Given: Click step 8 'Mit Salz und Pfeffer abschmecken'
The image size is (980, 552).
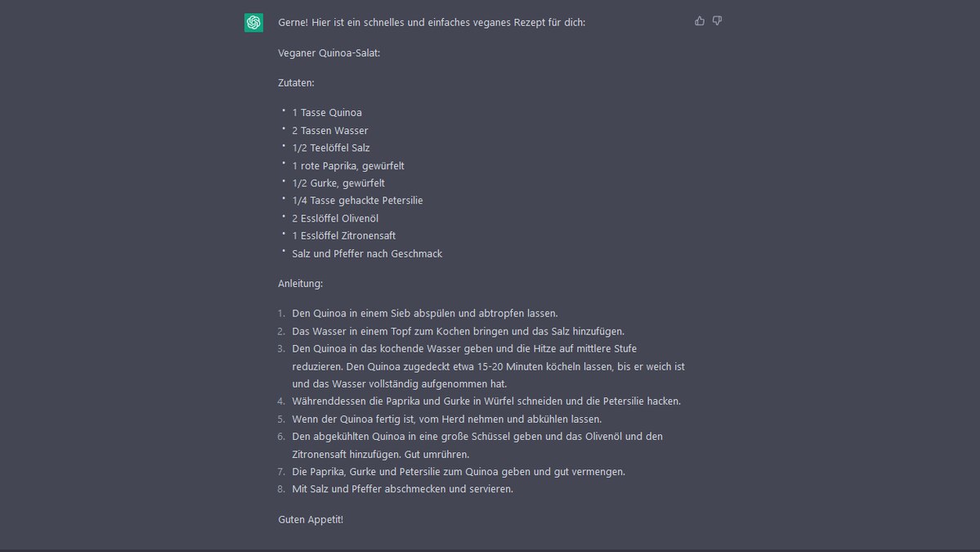Looking at the screenshot, I should point(402,489).
